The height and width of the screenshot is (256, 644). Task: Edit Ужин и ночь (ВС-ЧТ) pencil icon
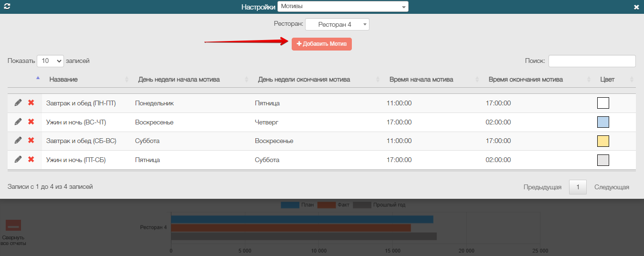(18, 122)
